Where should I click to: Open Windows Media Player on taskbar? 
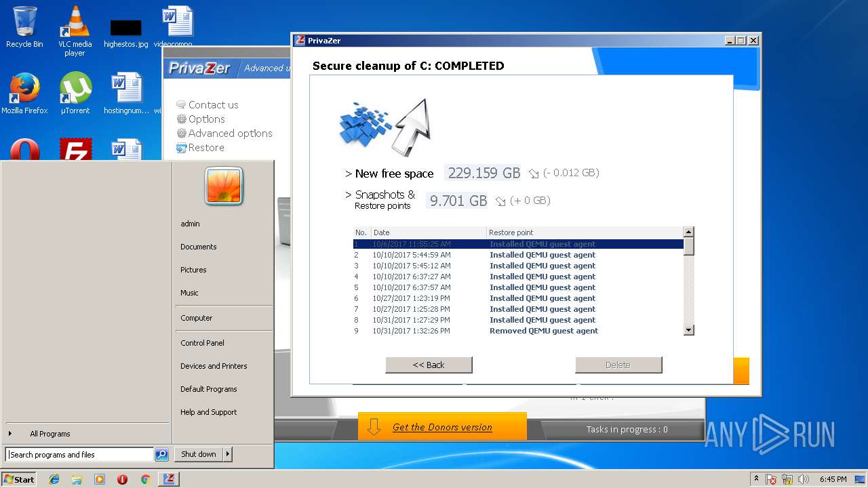click(100, 479)
